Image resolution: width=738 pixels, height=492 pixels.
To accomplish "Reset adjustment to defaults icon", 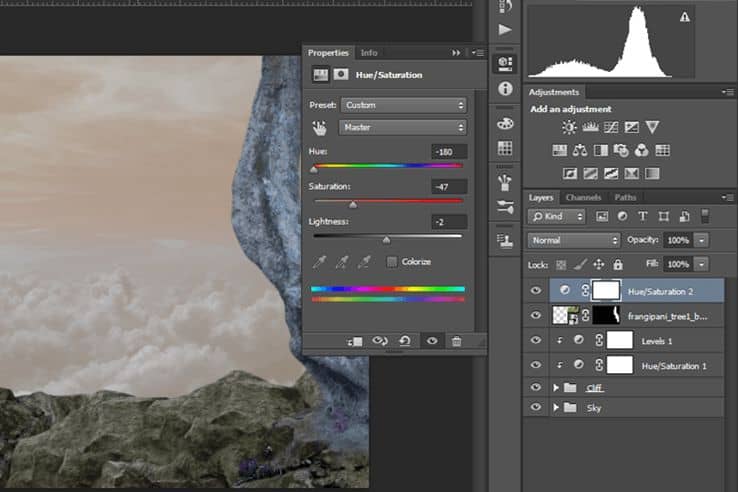I will (x=405, y=340).
